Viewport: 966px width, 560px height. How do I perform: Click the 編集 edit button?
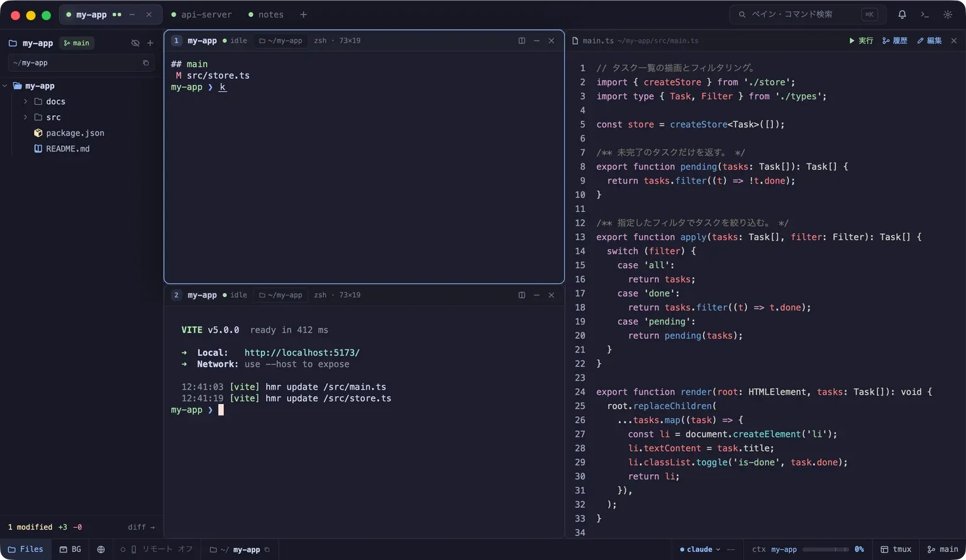point(930,41)
